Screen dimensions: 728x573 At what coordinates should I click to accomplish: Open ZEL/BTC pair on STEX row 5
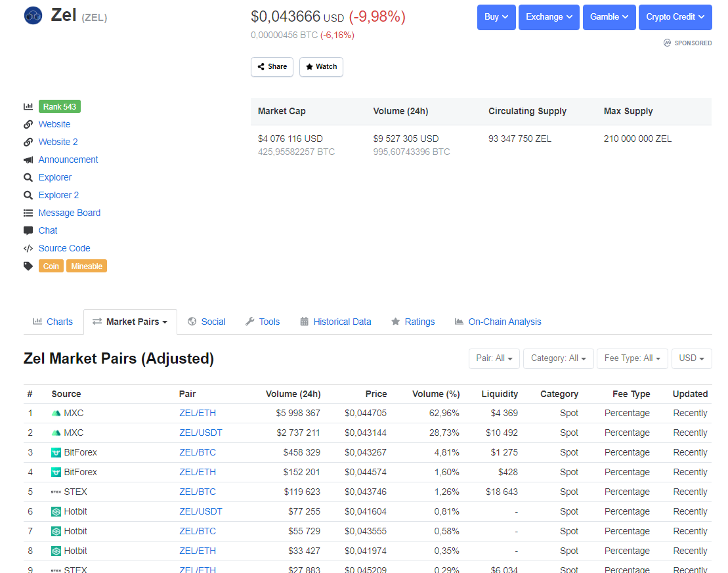click(198, 492)
